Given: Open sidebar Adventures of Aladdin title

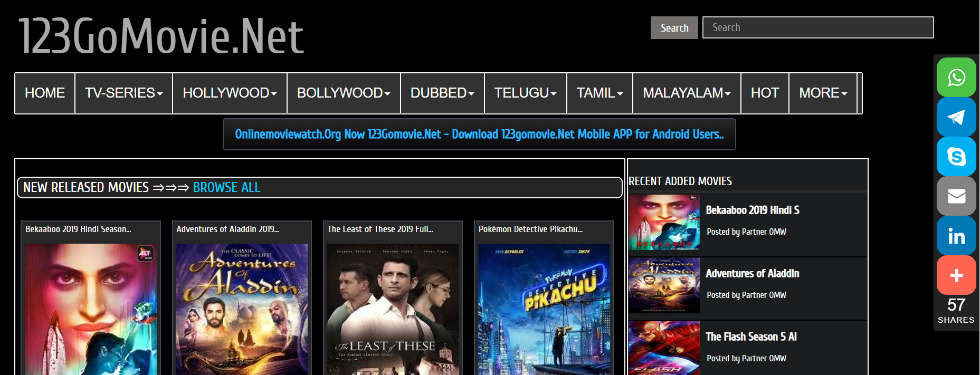Looking at the screenshot, I should (x=753, y=273).
